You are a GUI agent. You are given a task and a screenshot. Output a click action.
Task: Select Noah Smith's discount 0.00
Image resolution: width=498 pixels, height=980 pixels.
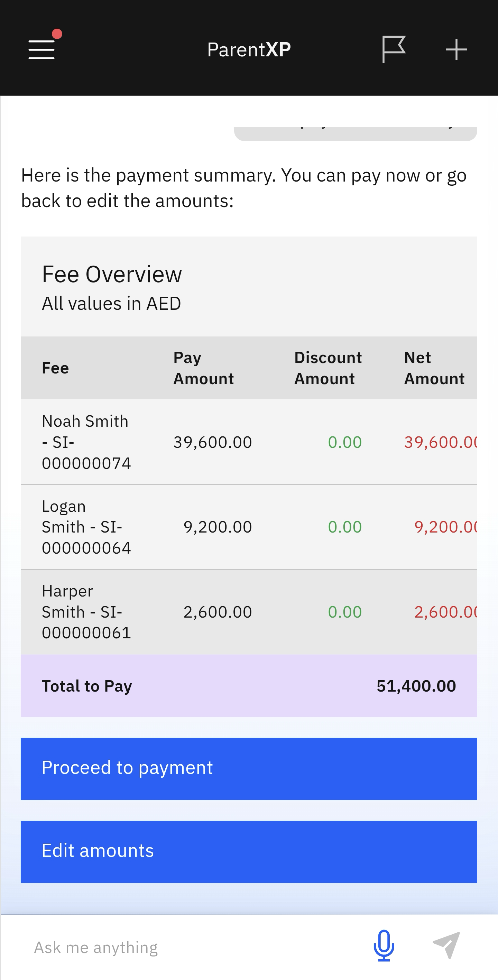click(345, 442)
